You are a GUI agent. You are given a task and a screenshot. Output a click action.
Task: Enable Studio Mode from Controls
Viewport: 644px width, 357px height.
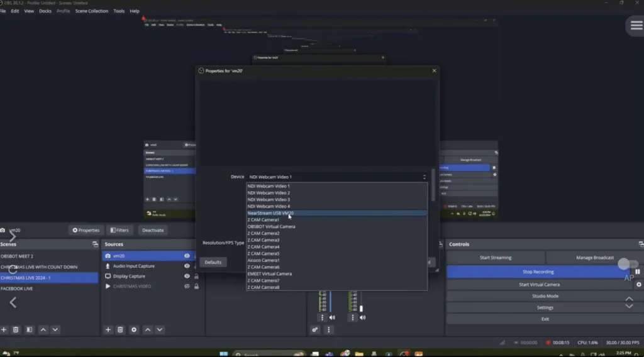545,296
